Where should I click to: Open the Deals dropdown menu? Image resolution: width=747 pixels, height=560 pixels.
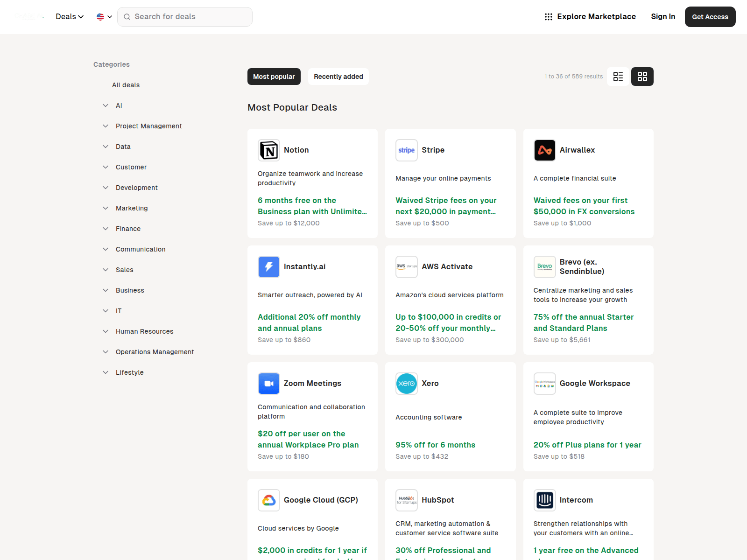pyautogui.click(x=70, y=17)
